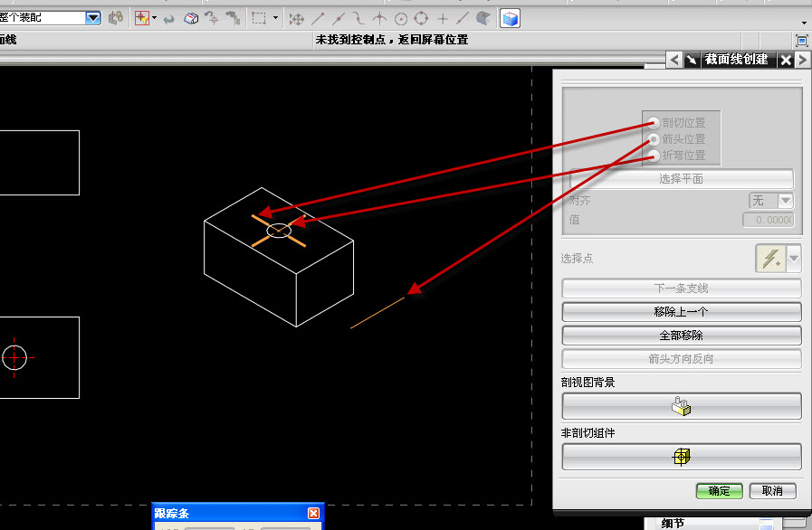812x530 pixels.
Task: Open the 对齐 dropdown showing 无
Action: (x=771, y=200)
